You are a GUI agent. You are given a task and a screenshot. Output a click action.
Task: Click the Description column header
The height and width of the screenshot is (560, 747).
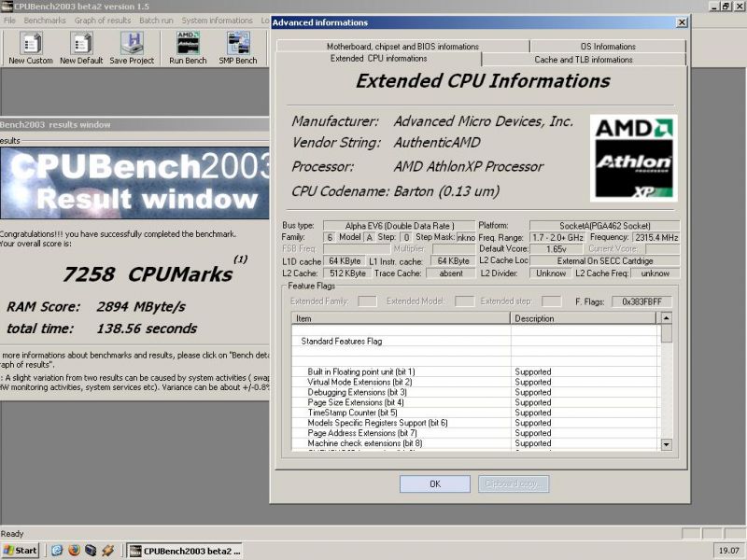pyautogui.click(x=584, y=318)
